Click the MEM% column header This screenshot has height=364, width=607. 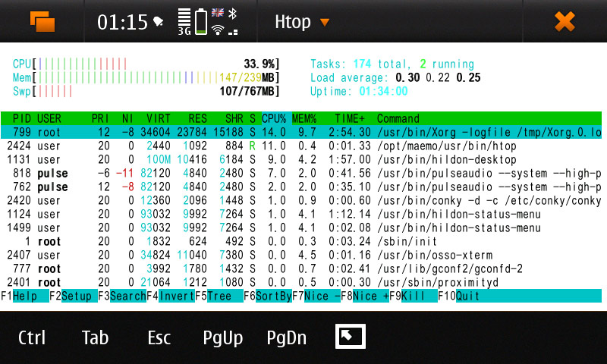pos(304,119)
